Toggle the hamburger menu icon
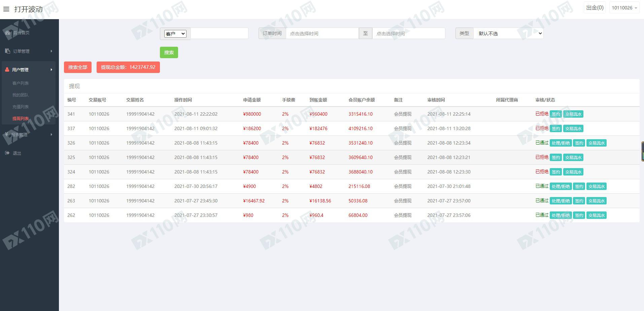The width and height of the screenshot is (644, 311). click(x=6, y=9)
